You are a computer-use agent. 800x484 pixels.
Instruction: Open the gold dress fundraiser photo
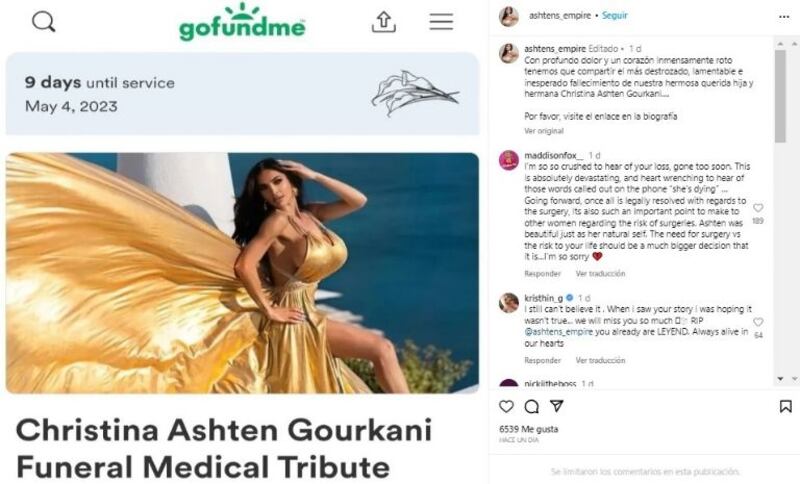242,273
